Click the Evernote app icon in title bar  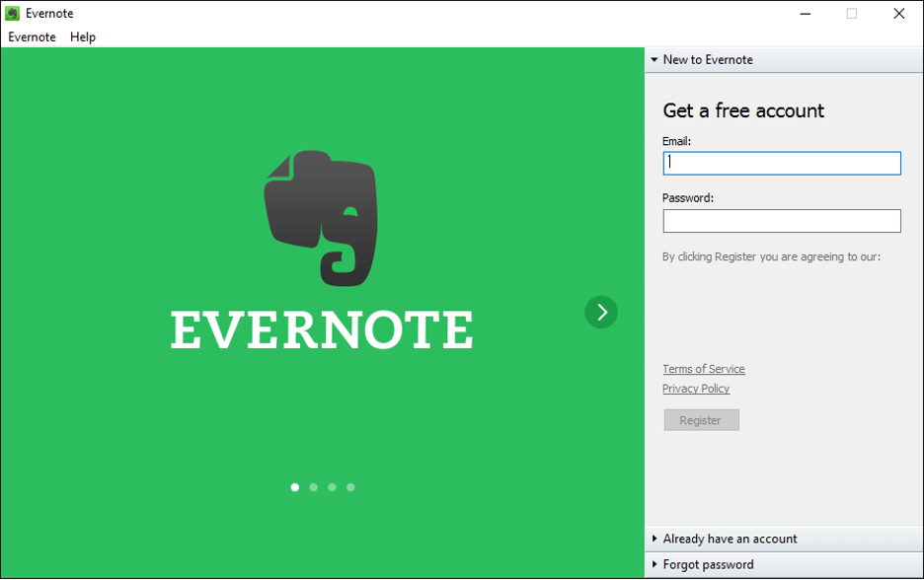13,13
